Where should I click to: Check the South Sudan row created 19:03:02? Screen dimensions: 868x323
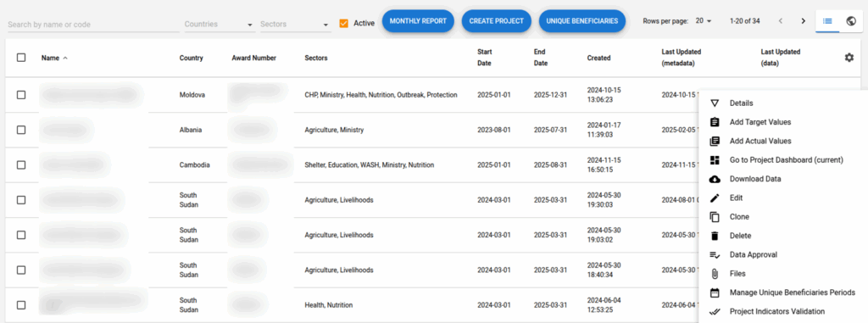tap(21, 234)
